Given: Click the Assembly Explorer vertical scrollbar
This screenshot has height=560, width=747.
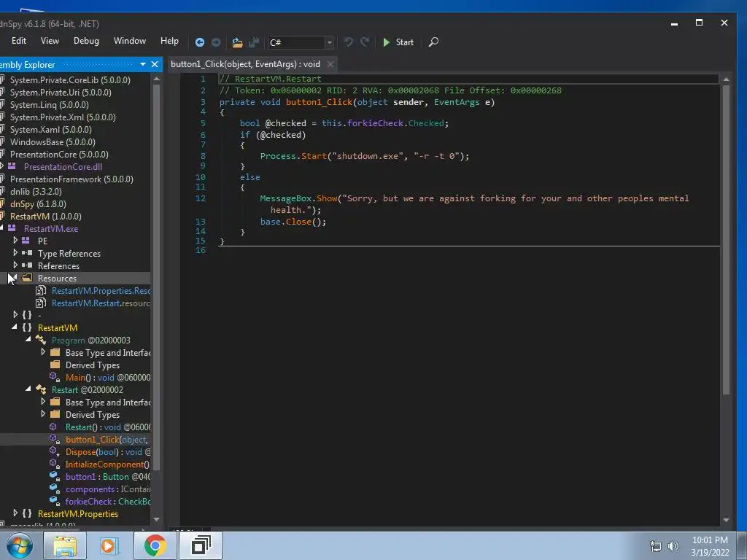Looking at the screenshot, I should point(156,278).
